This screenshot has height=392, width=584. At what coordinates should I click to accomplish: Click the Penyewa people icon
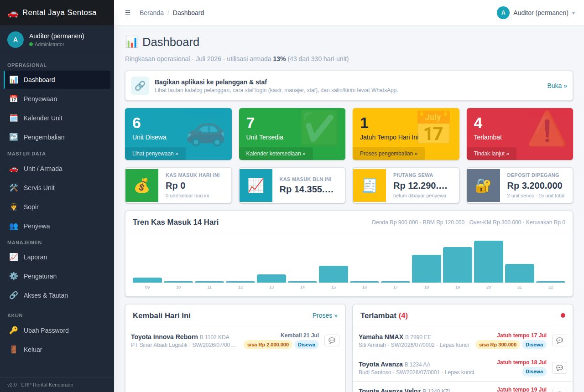tap(14, 226)
